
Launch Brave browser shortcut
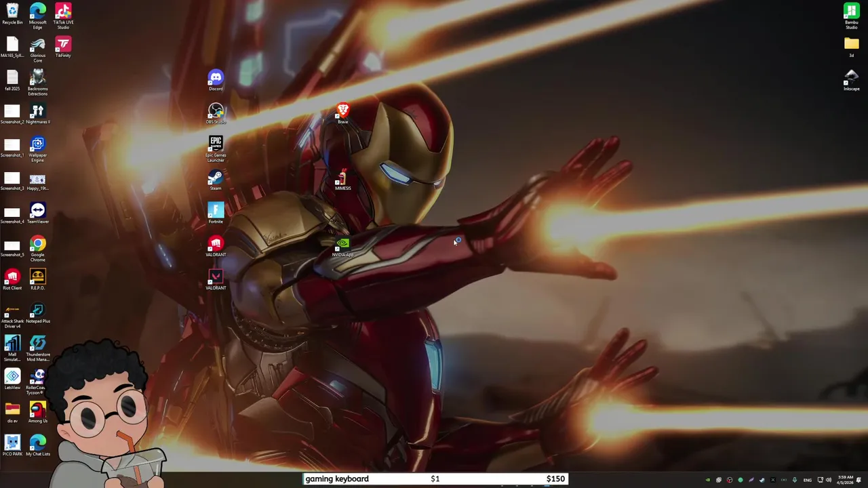click(342, 113)
